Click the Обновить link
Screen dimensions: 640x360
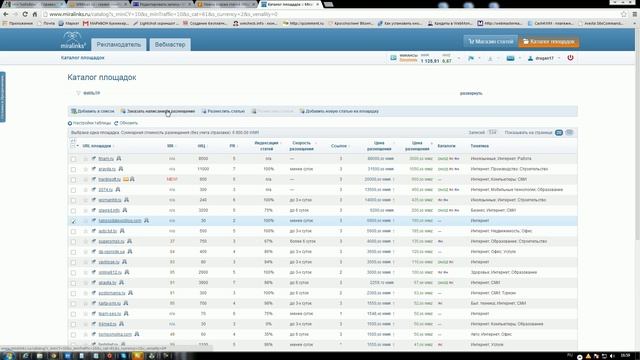pos(129,123)
